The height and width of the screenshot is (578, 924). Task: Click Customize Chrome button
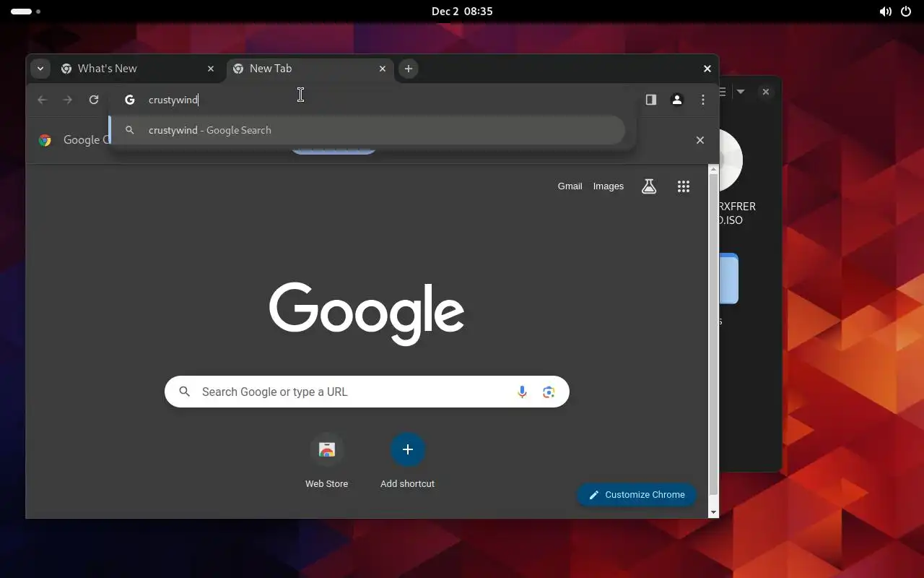[636, 495]
